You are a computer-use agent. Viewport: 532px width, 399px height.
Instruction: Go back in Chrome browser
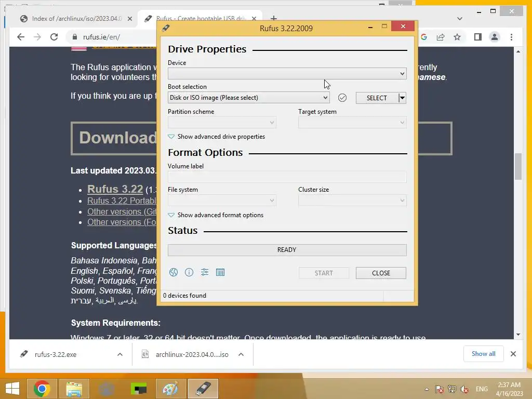pos(21,37)
